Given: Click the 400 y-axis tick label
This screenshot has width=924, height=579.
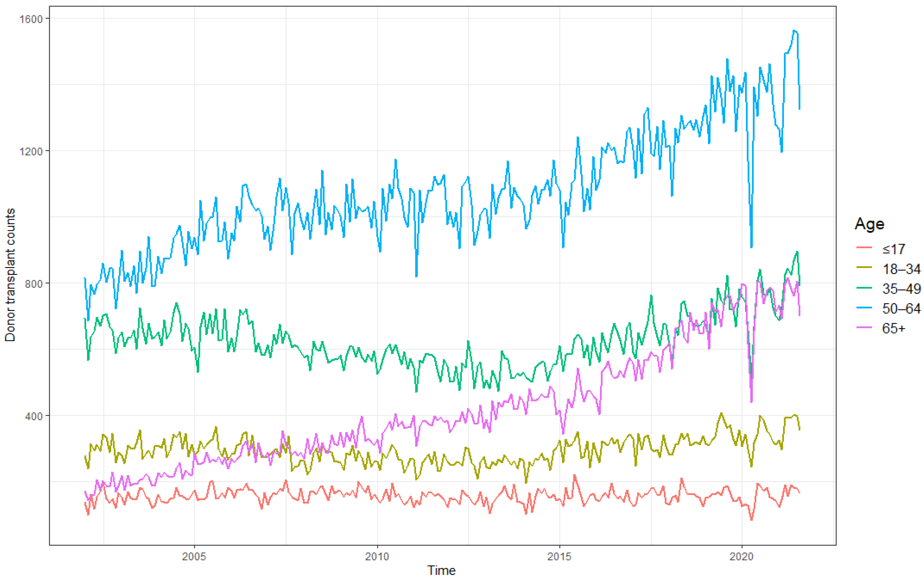Looking at the screenshot, I should tap(33, 416).
